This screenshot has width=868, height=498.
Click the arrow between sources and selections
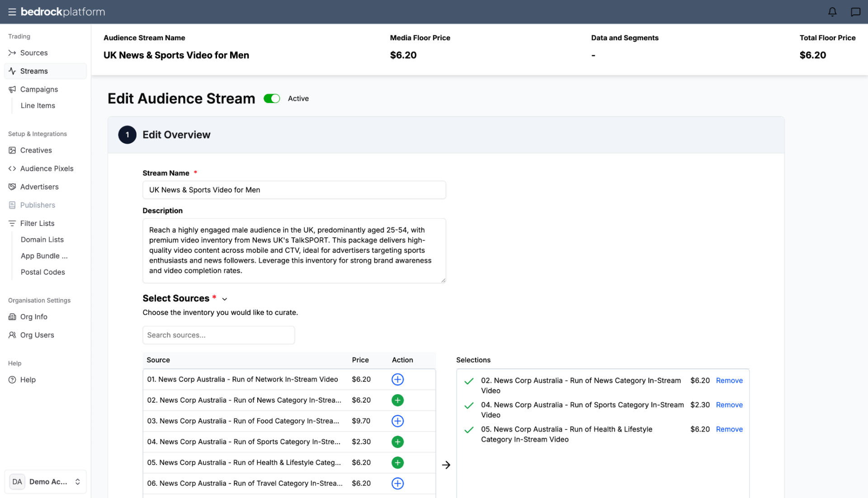click(446, 465)
